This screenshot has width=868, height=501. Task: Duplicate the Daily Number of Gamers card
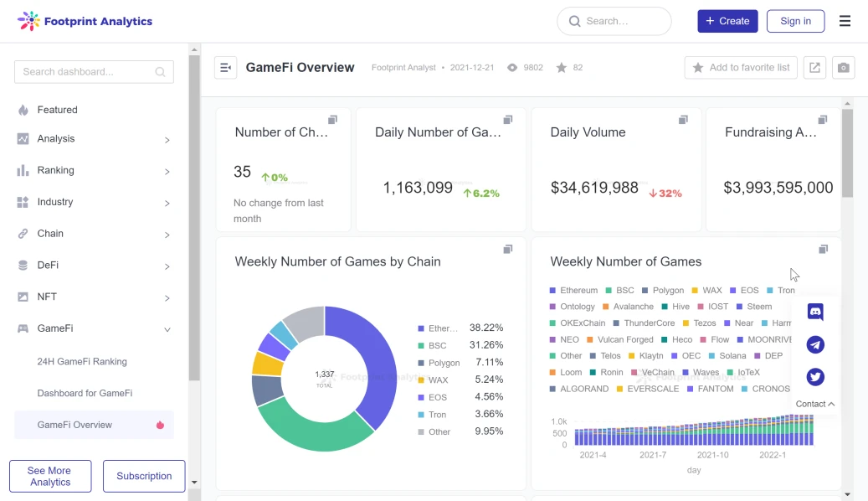[x=507, y=120]
